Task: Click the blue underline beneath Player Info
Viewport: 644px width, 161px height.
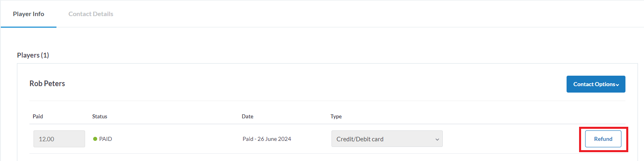Action: 29,27
